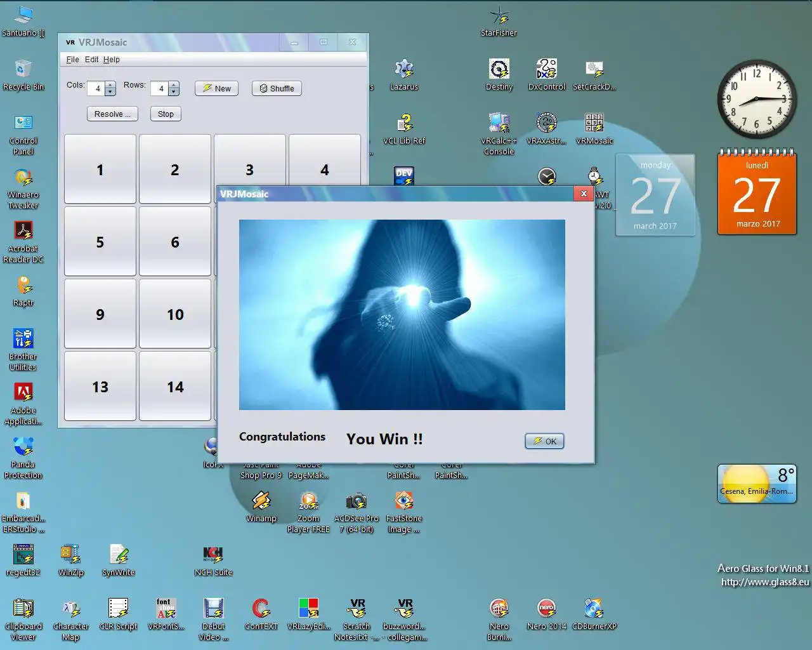Select puzzle tile number 10
This screenshot has height=650, width=812.
[175, 314]
